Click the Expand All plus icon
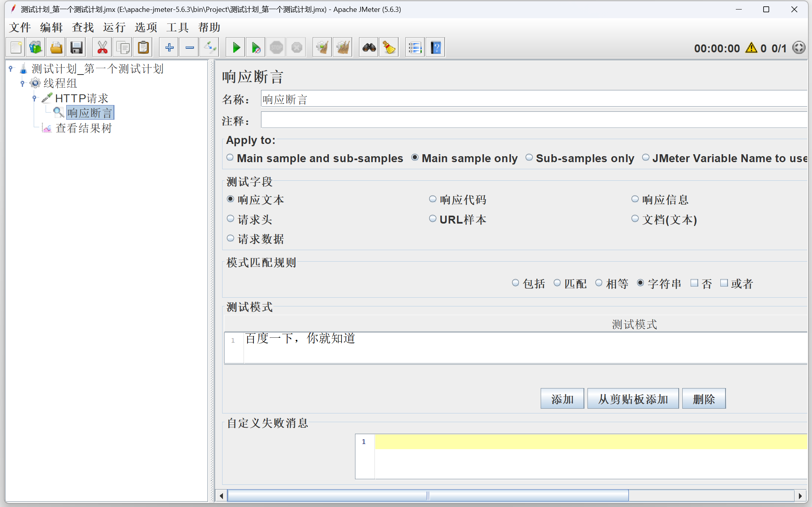 coord(169,48)
